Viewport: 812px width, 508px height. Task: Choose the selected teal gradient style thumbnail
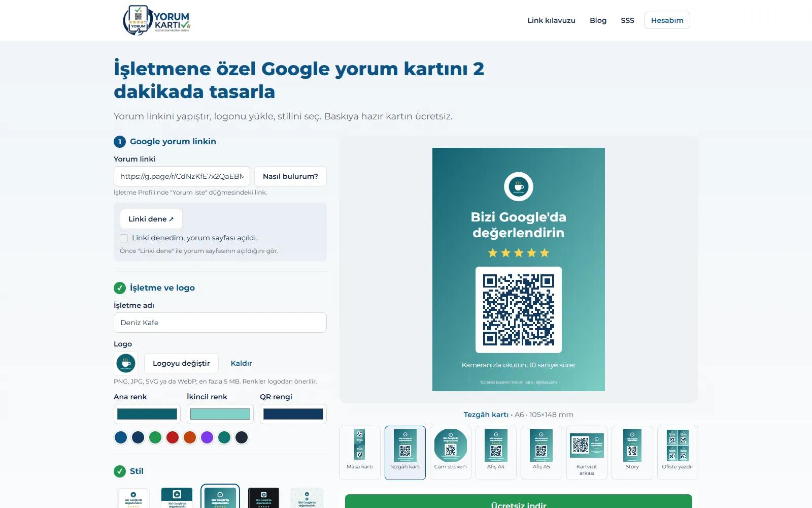coord(220,496)
